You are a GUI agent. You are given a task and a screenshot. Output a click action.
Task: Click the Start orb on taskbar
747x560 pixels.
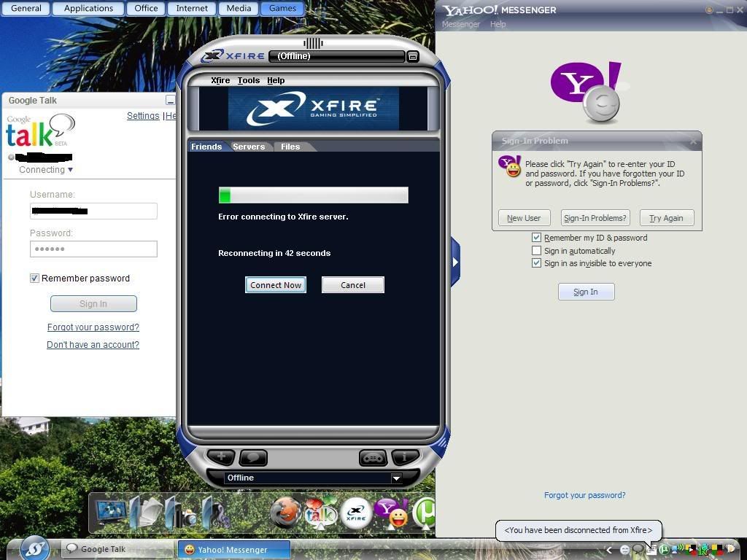35,548
